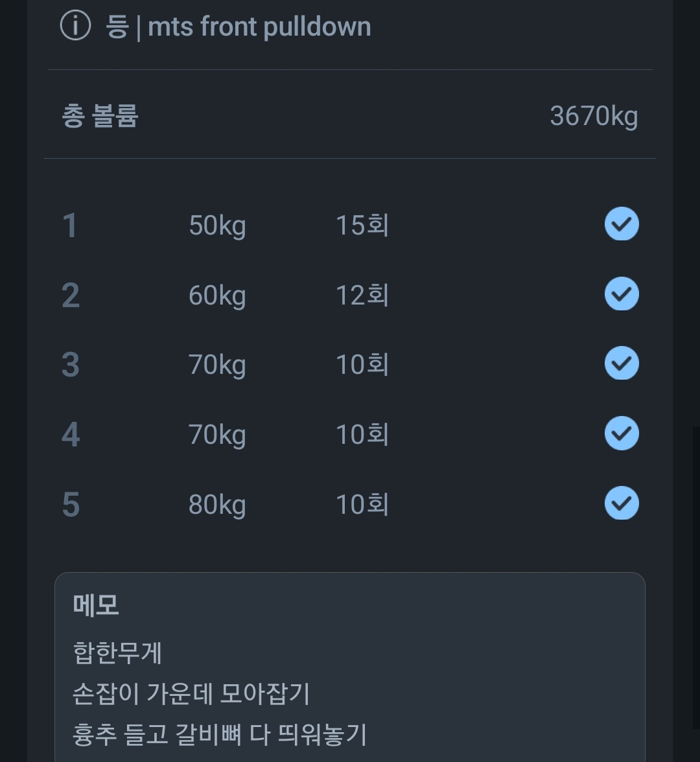Toggle set 5 completed checkmark
700x762 pixels.
pos(620,503)
